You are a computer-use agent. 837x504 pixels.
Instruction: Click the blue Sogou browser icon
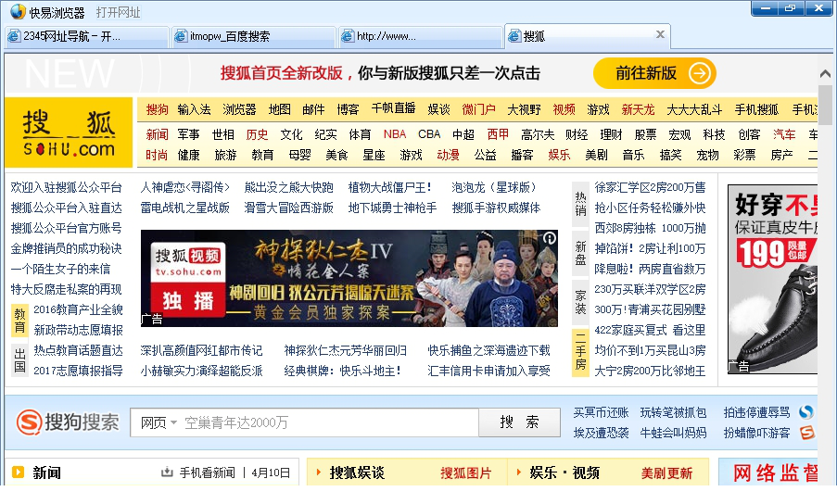pyautogui.click(x=806, y=412)
